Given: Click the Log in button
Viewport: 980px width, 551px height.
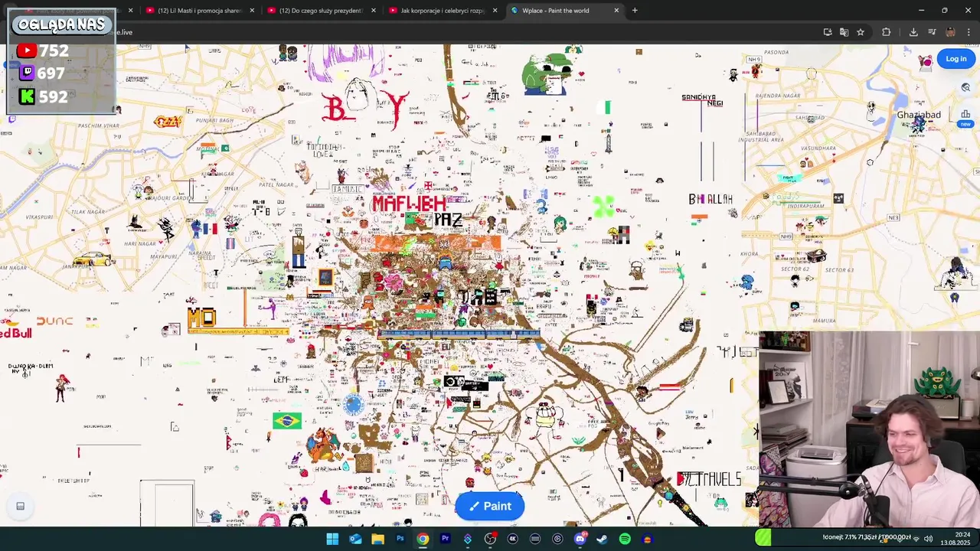Looking at the screenshot, I should [955, 59].
